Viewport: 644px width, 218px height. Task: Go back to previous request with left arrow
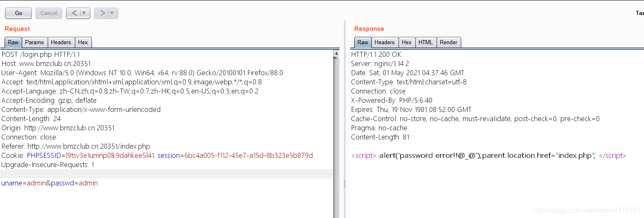coord(74,13)
